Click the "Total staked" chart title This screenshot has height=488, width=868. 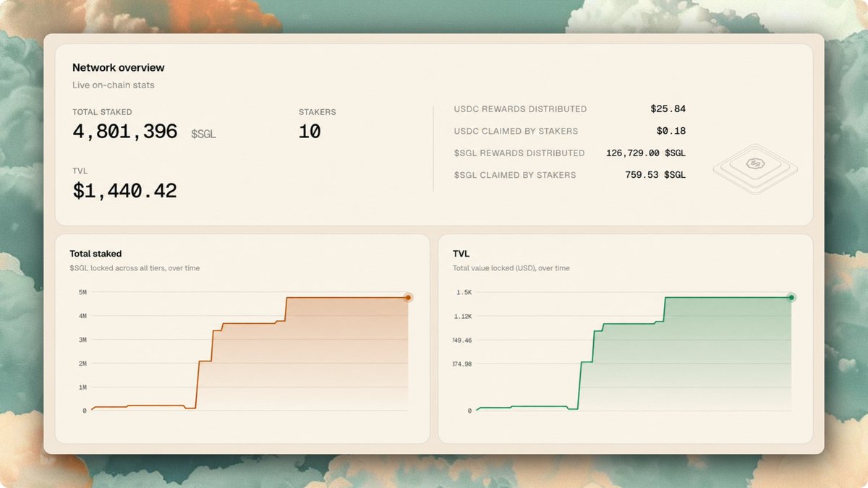95,254
